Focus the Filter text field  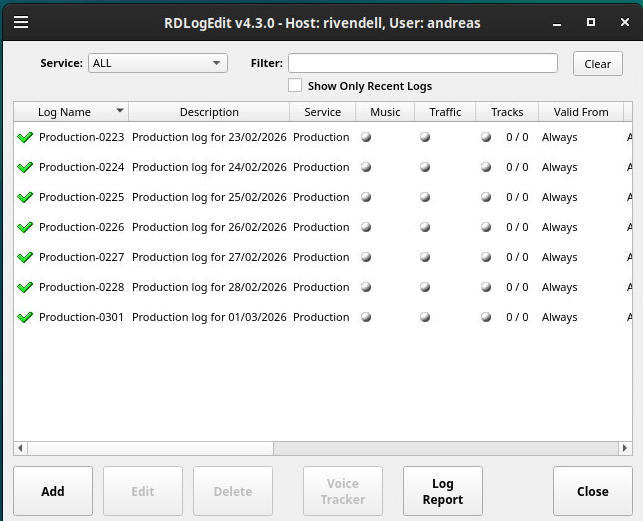[423, 63]
